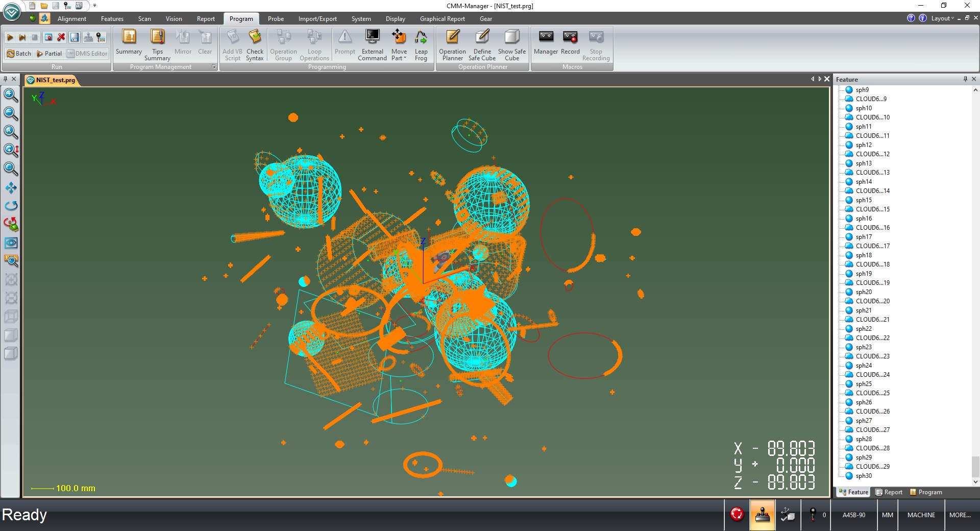Click the probe icon in status bar
This screenshot has height=531, width=980.
(x=813, y=515)
